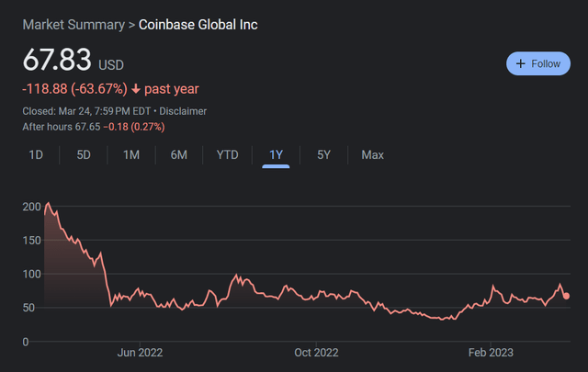Viewport: 588px width, 372px height.
Task: Click the plus icon in Follow button
Action: coord(521,63)
